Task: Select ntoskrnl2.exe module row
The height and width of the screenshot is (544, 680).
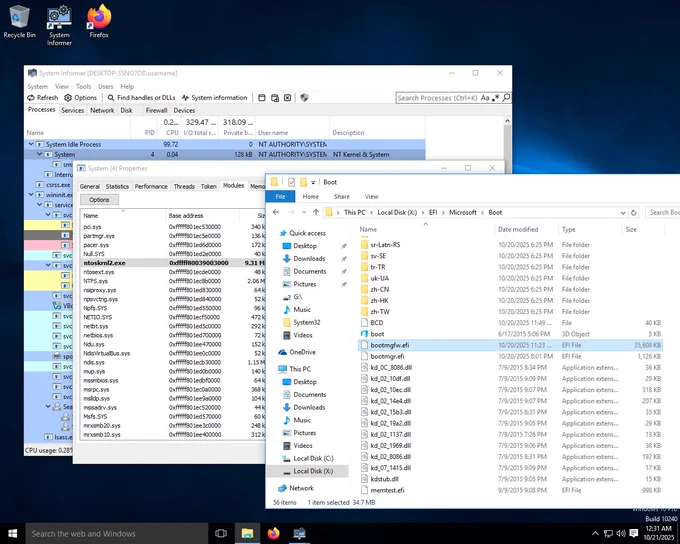Action: [x=173, y=263]
